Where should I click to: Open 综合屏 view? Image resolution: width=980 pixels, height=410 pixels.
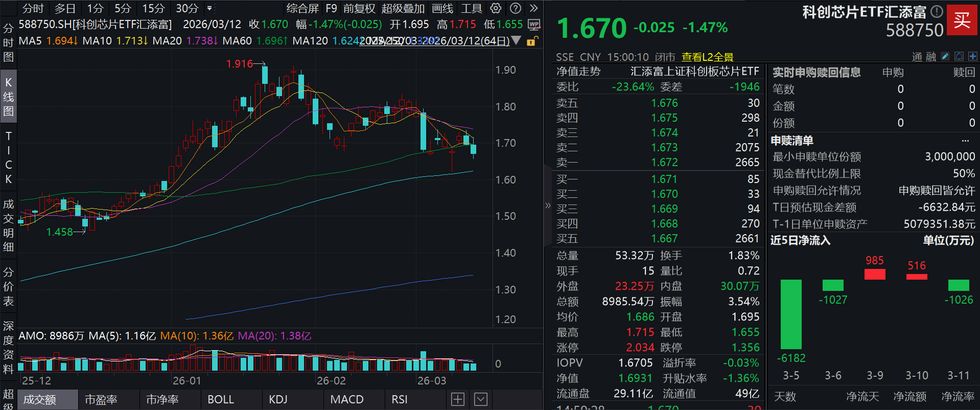tap(302, 8)
